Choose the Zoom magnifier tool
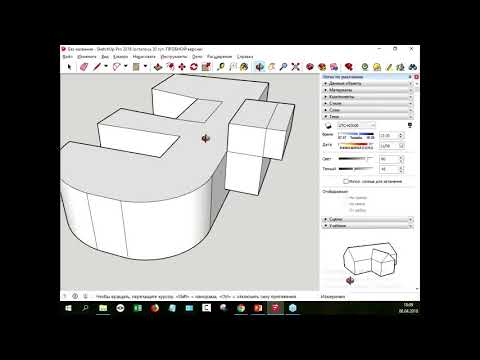The width and height of the screenshot is (480, 360). [x=283, y=67]
